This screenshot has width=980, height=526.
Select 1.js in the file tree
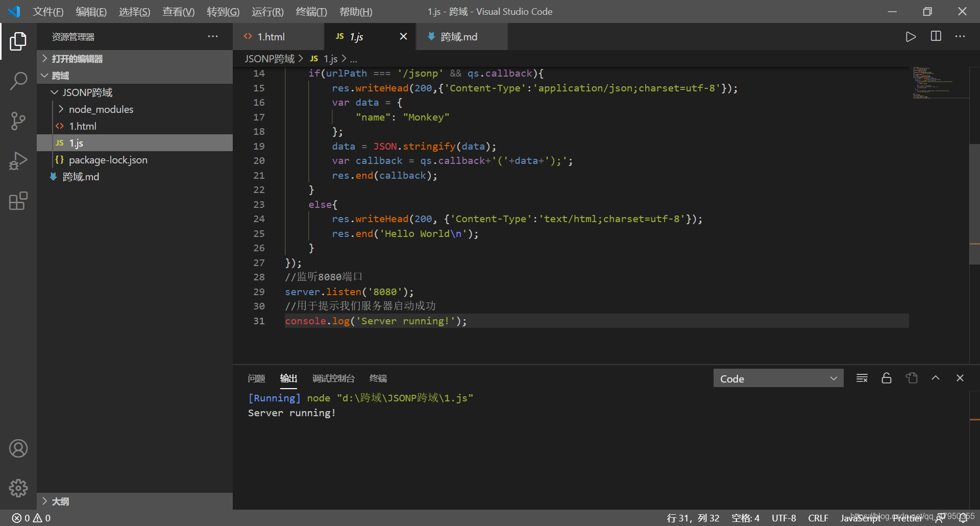coord(135,143)
